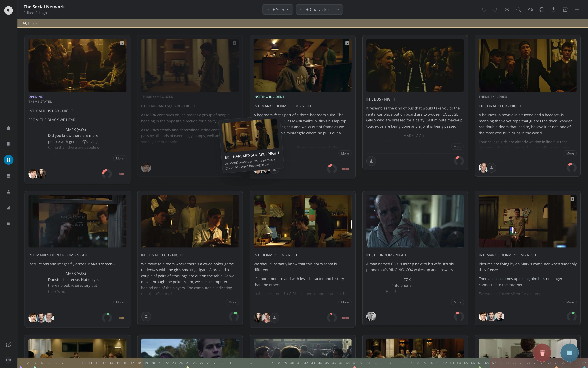
Task: Expand More on Int. Bedroom card
Action: [x=457, y=302]
